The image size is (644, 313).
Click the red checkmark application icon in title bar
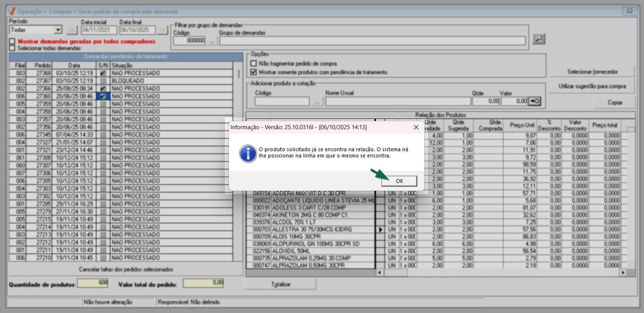(x=12, y=12)
